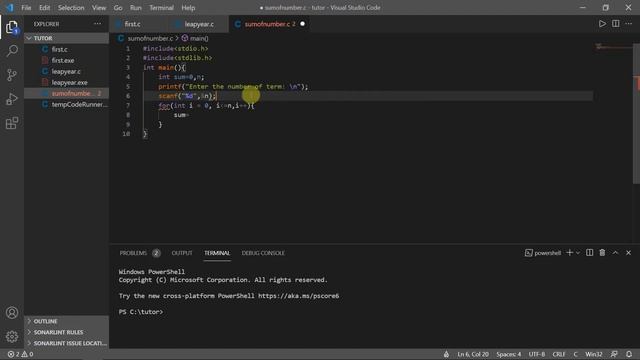
Task: Change encoding via UTF-8 status item
Action: (537, 354)
